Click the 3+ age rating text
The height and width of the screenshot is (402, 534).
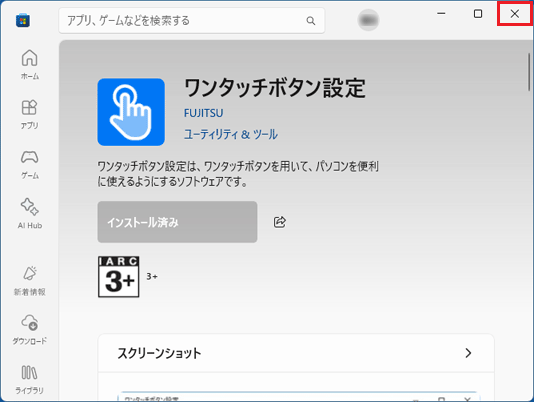tap(152, 276)
